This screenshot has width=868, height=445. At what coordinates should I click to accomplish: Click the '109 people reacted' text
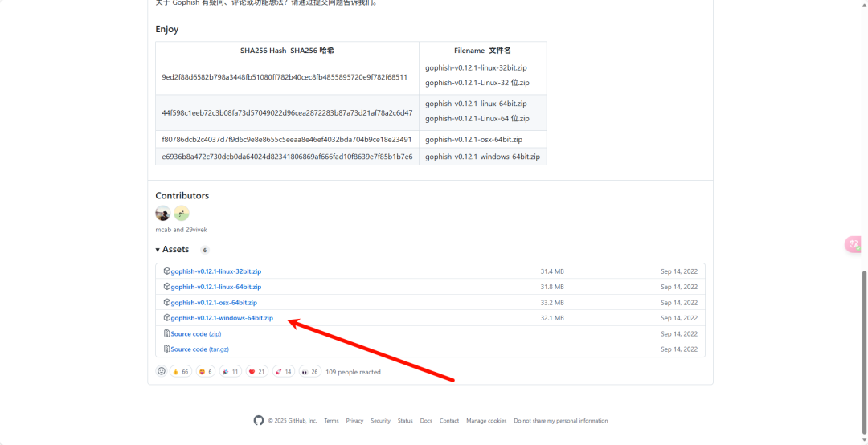[353, 372]
